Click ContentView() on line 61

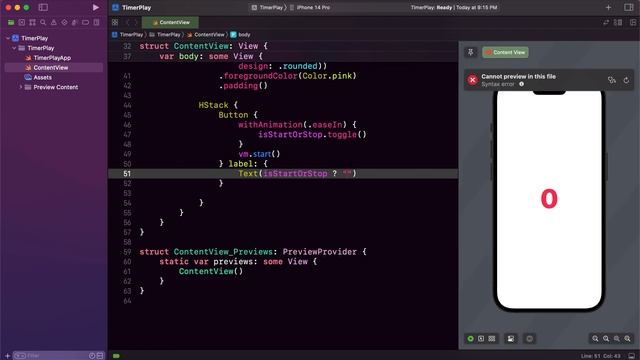[211, 271]
